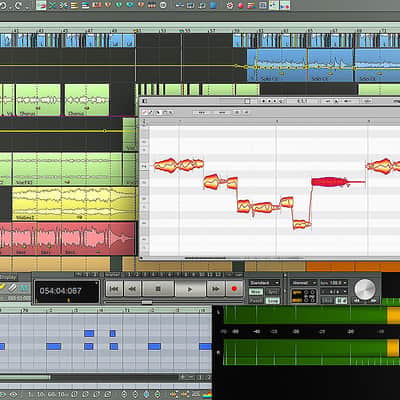Click the undo arrow in top toolbar
Screen dimensions: 400x400
4,5
